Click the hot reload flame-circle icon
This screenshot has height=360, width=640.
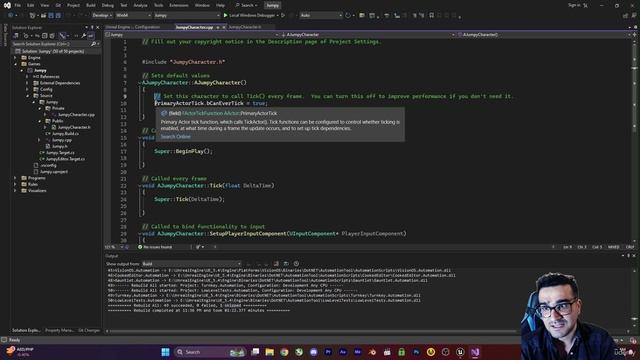click(348, 15)
